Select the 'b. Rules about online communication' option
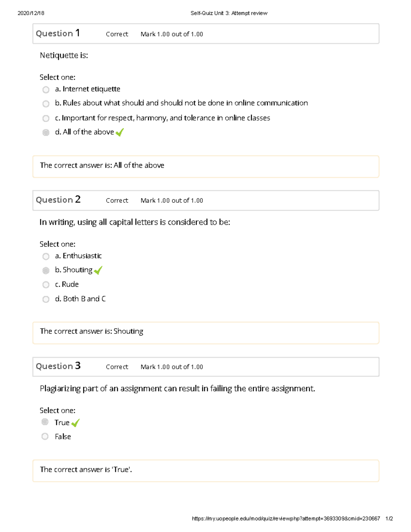Image resolution: width=411 pixels, height=532 pixels. (x=46, y=103)
